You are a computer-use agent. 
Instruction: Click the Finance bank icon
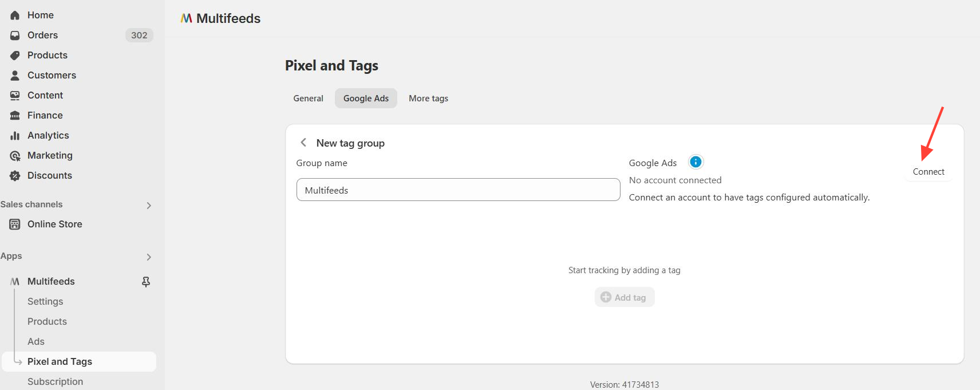15,115
